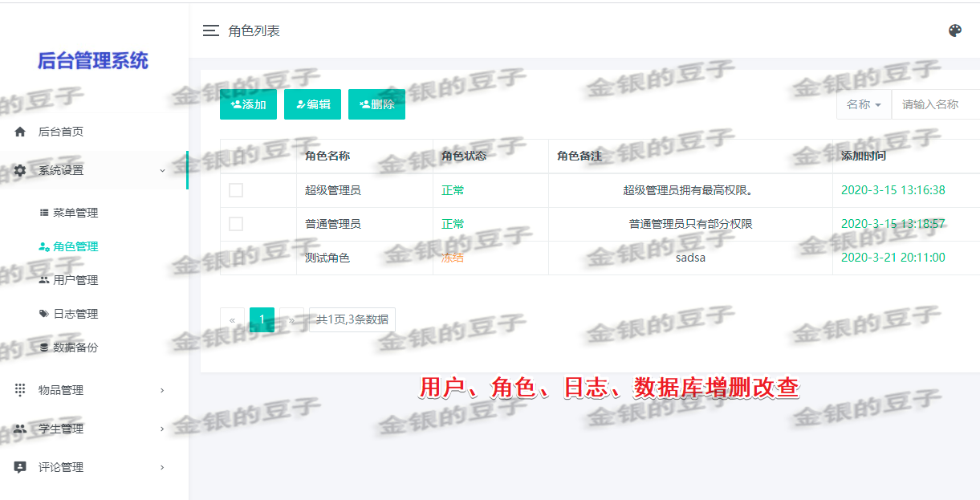The height and width of the screenshot is (500, 980).
Task: Click the 添加 button
Action: [248, 104]
